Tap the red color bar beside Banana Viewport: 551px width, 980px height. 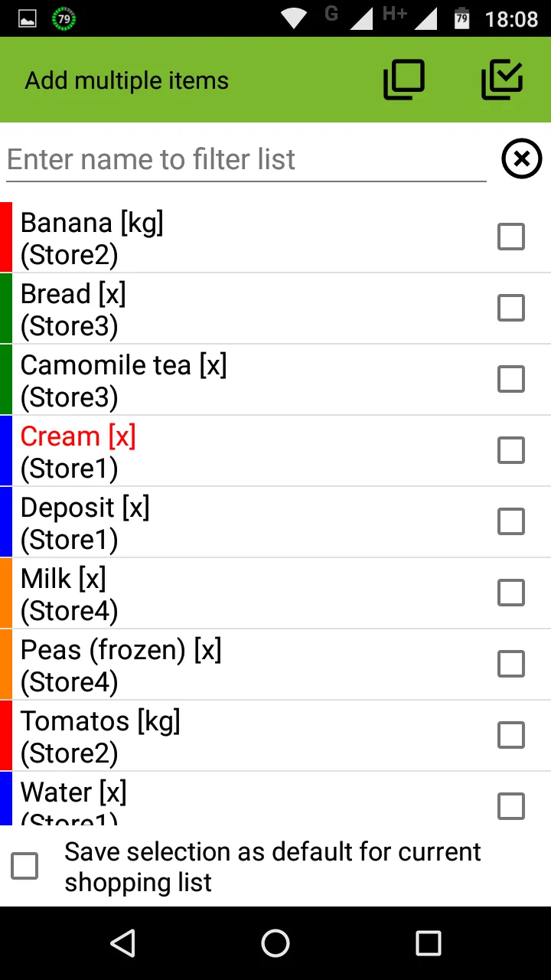tap(6, 237)
